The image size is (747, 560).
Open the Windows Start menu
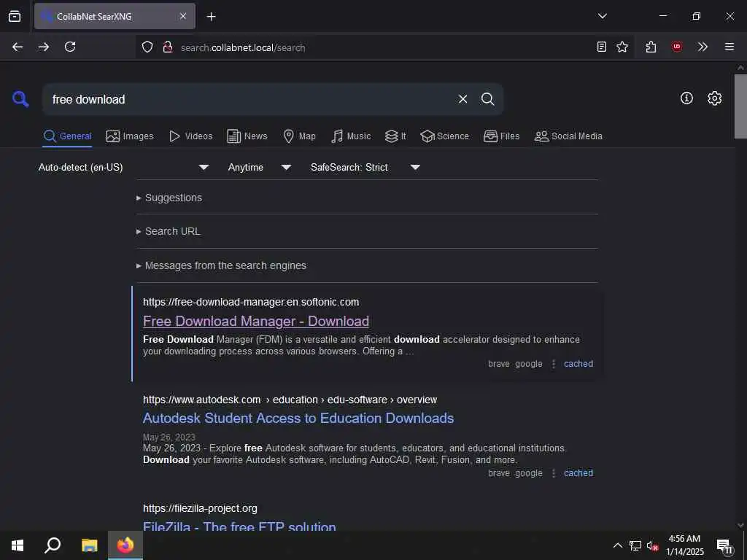[x=18, y=545]
